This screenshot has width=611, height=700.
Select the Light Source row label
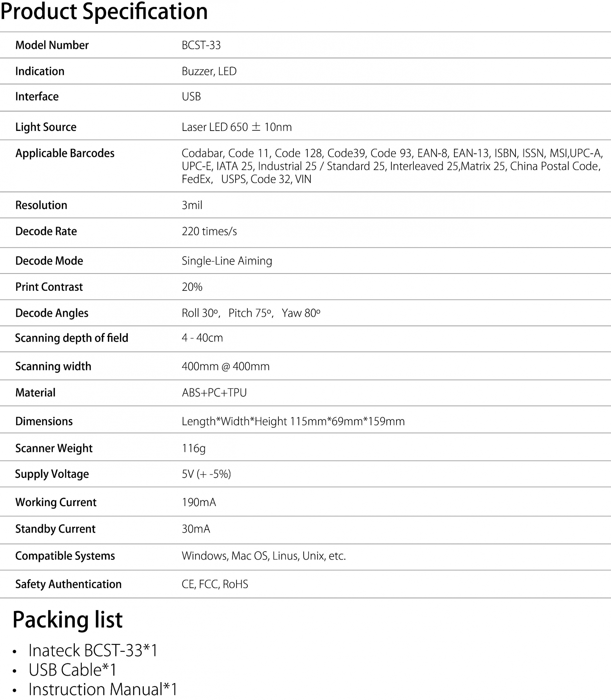pyautogui.click(x=46, y=127)
